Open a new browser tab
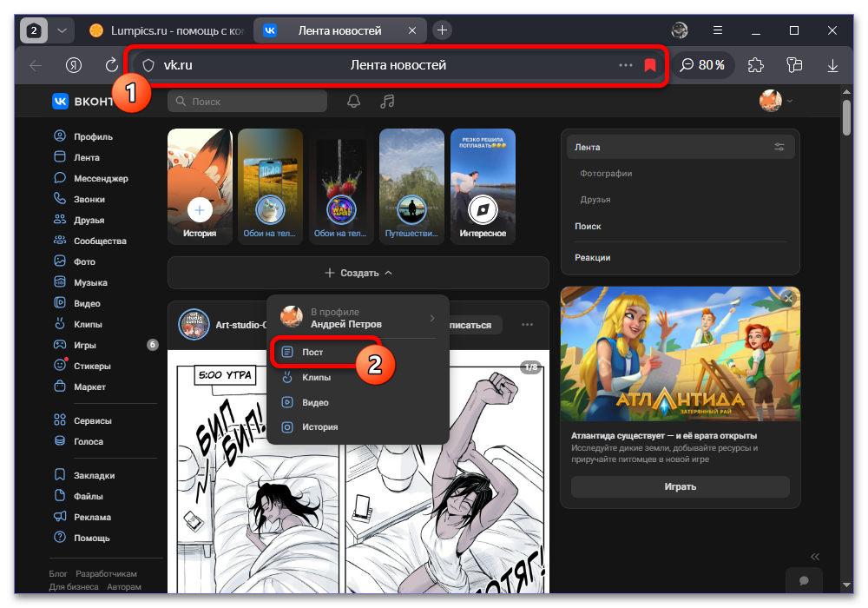Image resolution: width=868 pixels, height=608 pixels. point(442,30)
